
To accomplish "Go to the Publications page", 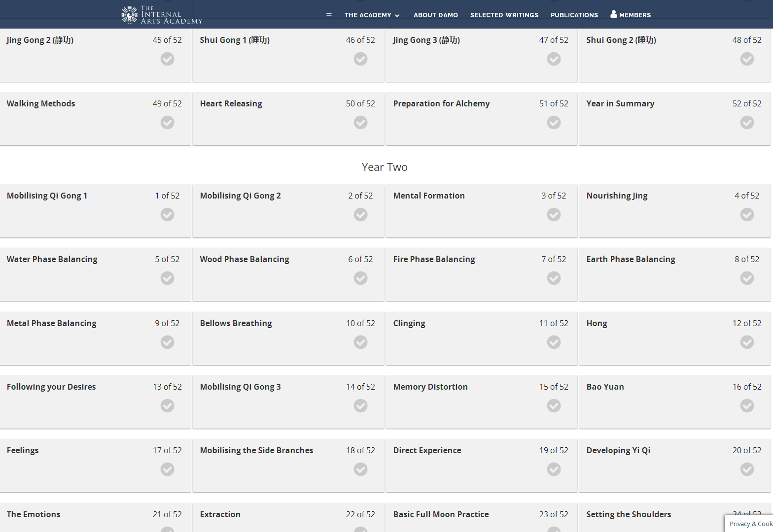I will [574, 15].
